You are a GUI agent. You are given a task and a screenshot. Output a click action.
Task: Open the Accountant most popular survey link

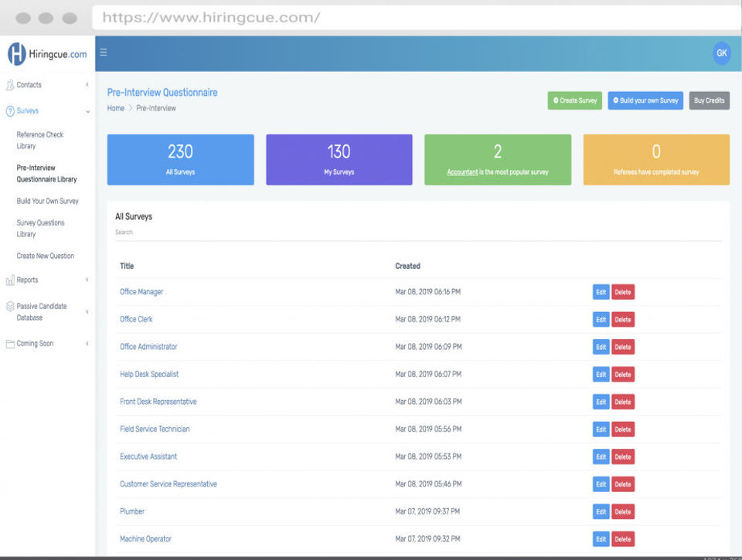pyautogui.click(x=462, y=172)
